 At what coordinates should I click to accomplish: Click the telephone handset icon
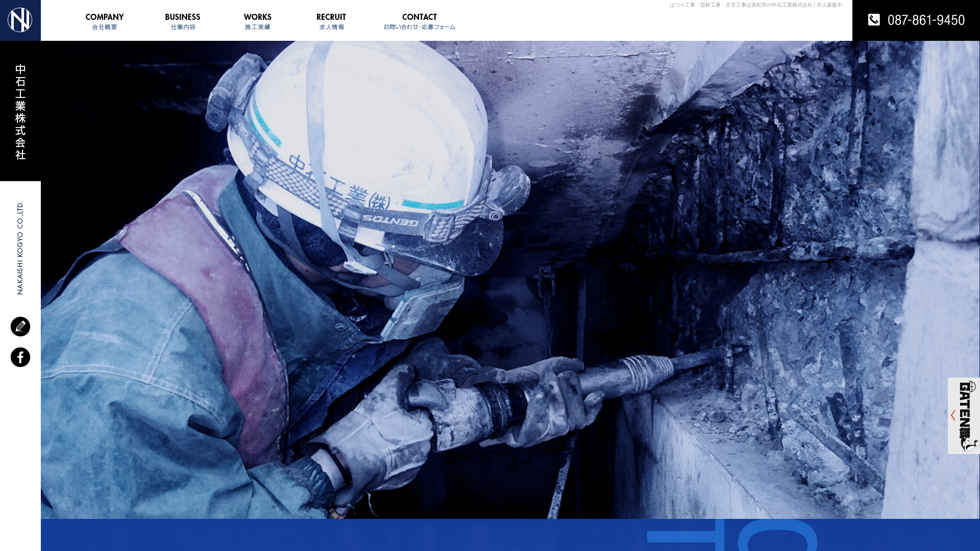click(x=874, y=20)
